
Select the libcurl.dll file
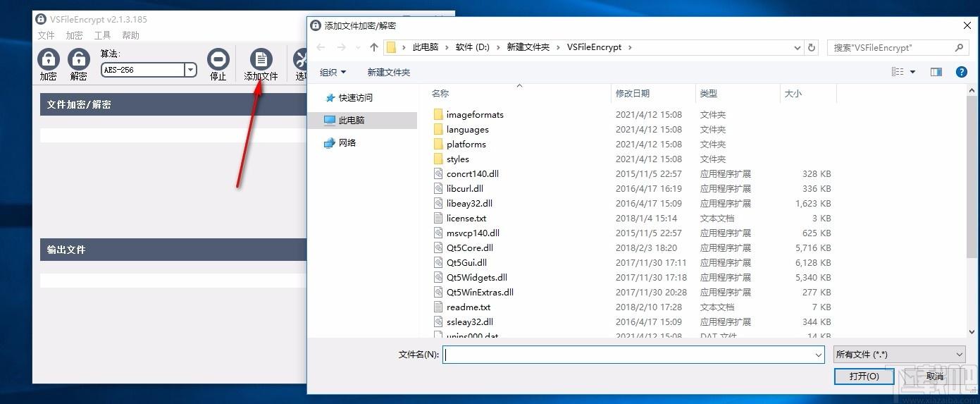point(464,188)
